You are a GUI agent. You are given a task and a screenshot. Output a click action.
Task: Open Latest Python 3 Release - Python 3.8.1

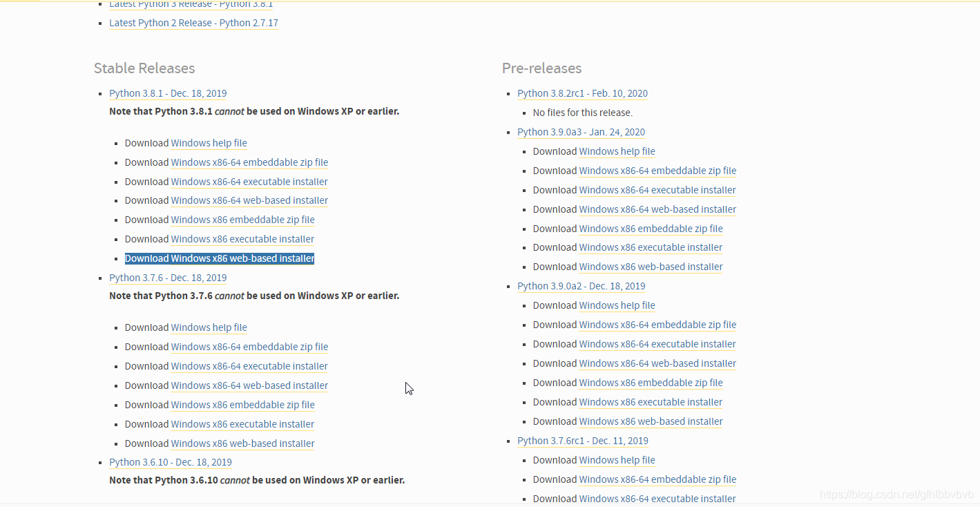pyautogui.click(x=191, y=4)
